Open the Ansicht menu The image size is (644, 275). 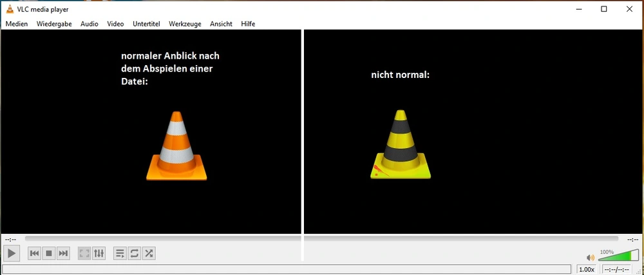click(221, 24)
